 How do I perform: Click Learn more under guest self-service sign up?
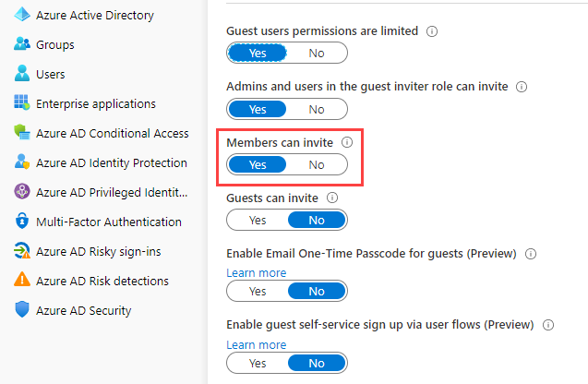click(x=256, y=345)
